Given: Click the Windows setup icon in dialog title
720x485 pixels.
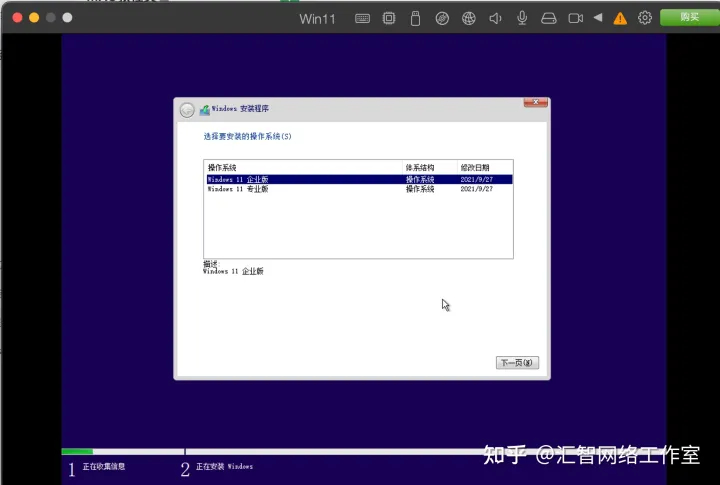Looking at the screenshot, I should [x=205, y=110].
